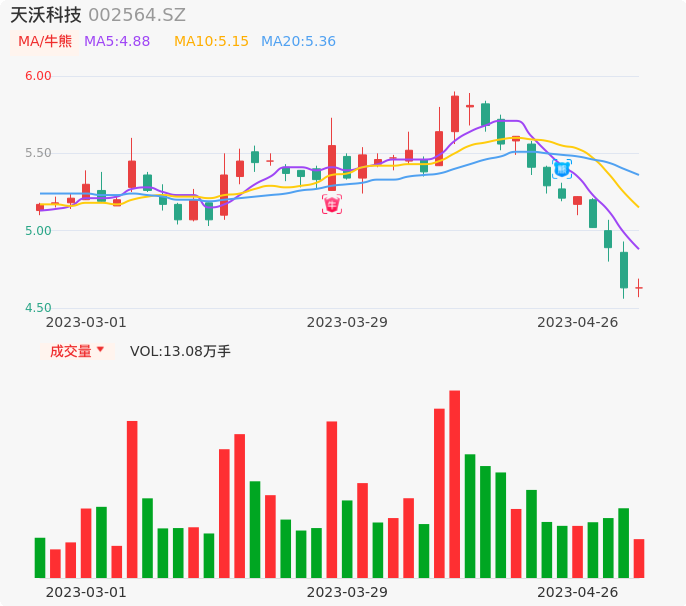The width and height of the screenshot is (686, 606).
Task: Click the 2023-03-29 date under price chart
Action: click(x=347, y=322)
